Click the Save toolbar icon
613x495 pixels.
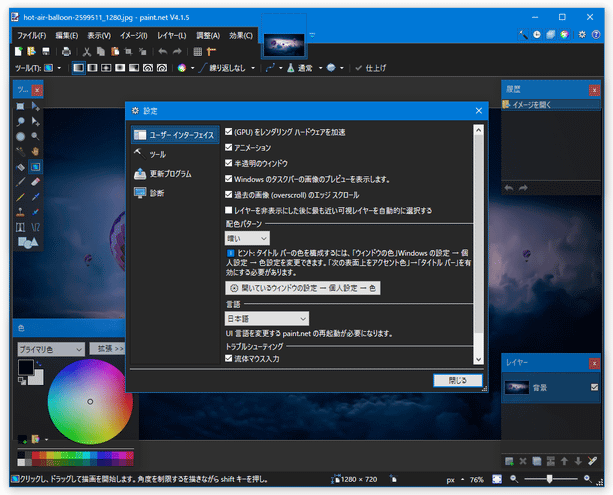pos(46,51)
